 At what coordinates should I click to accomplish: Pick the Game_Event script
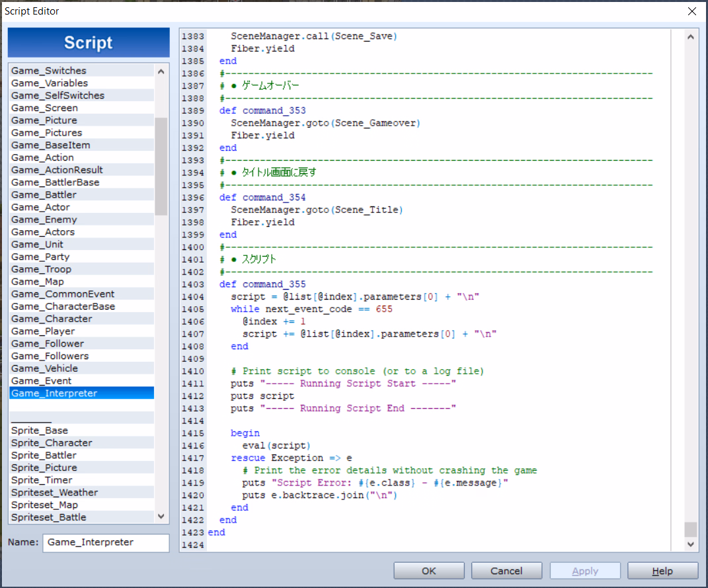pyautogui.click(x=41, y=381)
